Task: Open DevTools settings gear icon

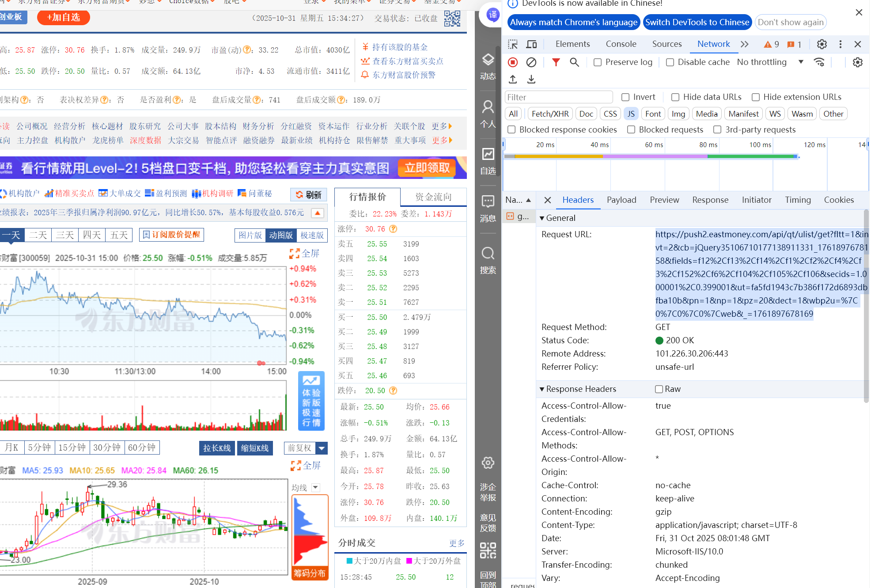Action: (822, 44)
